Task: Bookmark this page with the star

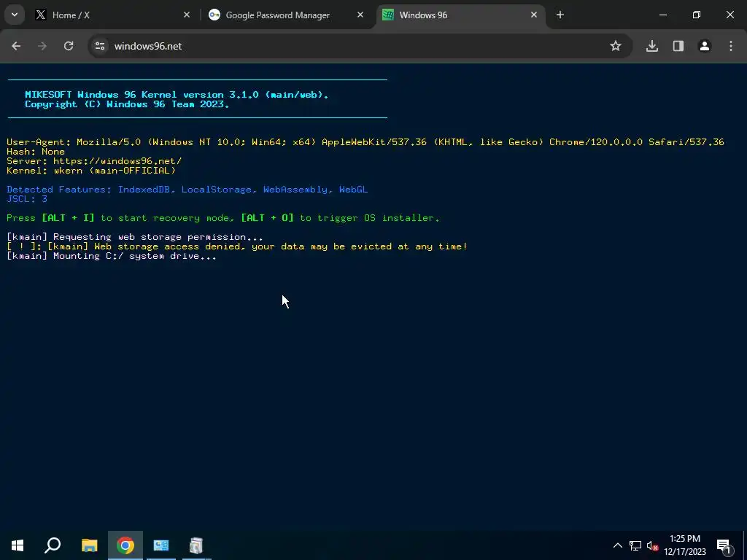Action: [616, 46]
